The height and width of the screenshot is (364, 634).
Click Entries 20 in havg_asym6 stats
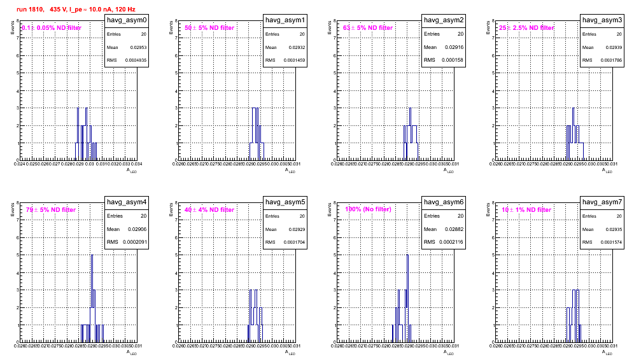[x=444, y=216]
